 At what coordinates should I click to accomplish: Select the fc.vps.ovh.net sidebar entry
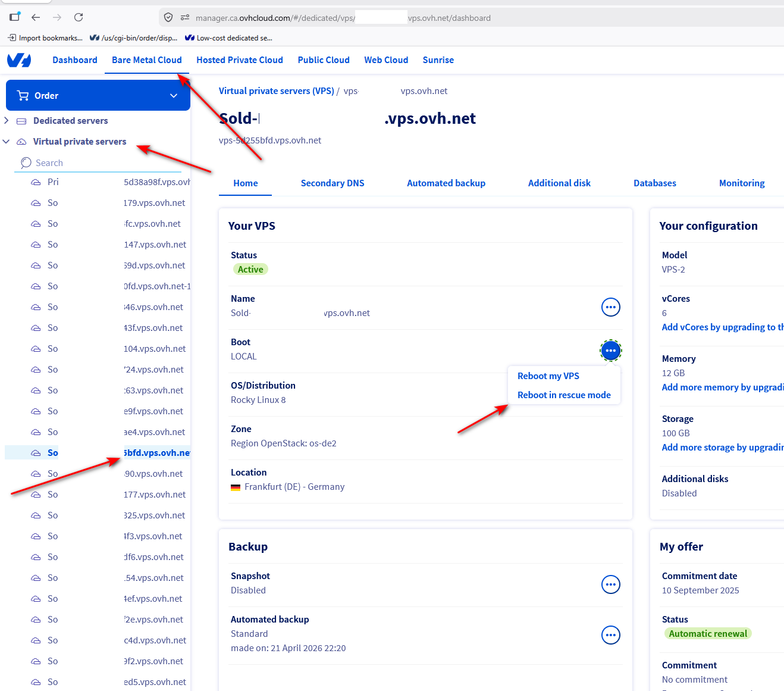98,224
